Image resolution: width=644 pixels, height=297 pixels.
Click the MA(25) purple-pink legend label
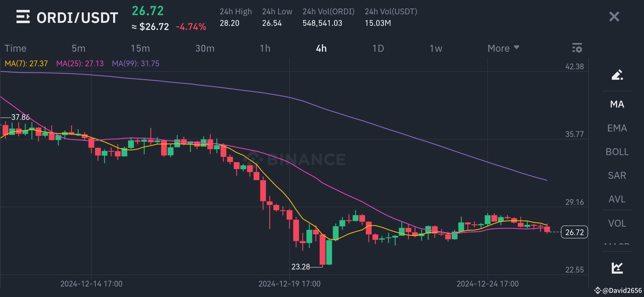tap(79, 64)
